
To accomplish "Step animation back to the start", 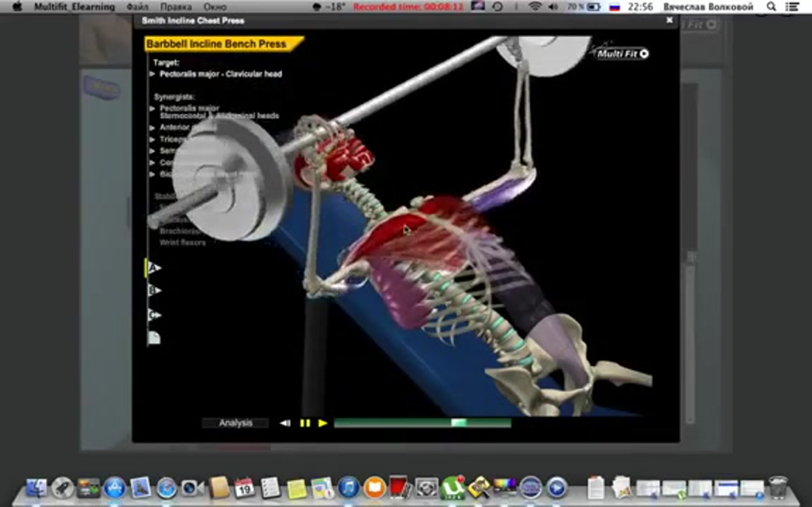I will pyautogui.click(x=285, y=423).
